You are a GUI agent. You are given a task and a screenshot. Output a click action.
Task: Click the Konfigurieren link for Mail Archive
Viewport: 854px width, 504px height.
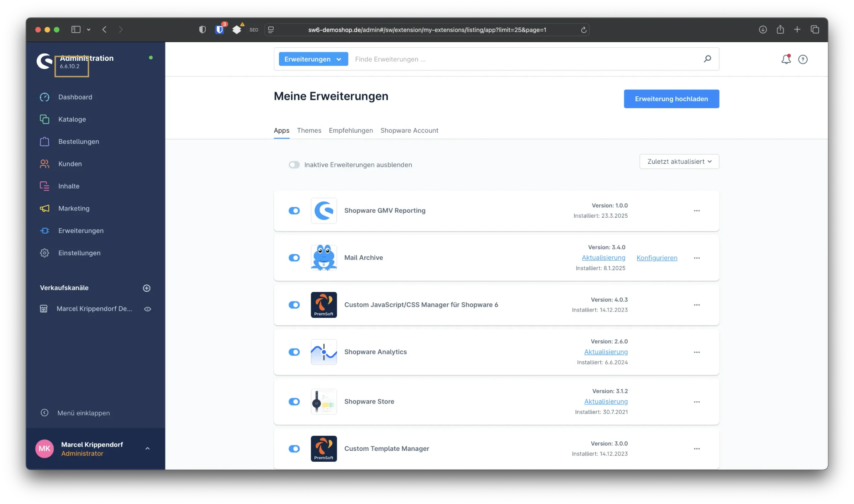coord(657,258)
